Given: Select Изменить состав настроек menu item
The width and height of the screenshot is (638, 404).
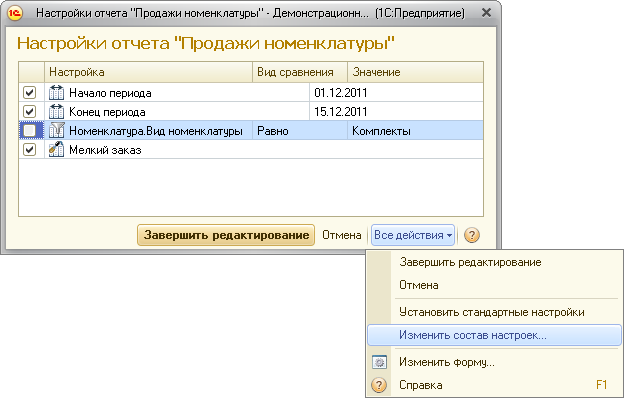Looking at the screenshot, I should [x=472, y=335].
